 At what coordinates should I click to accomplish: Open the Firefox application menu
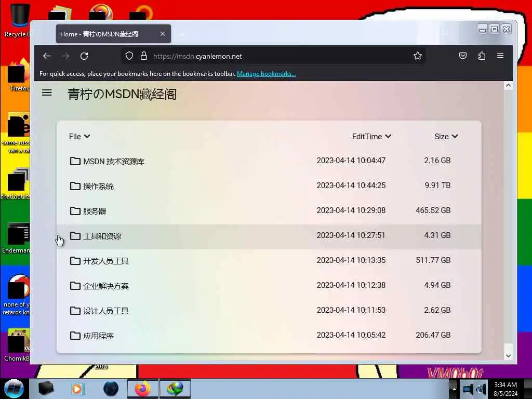coord(500,56)
